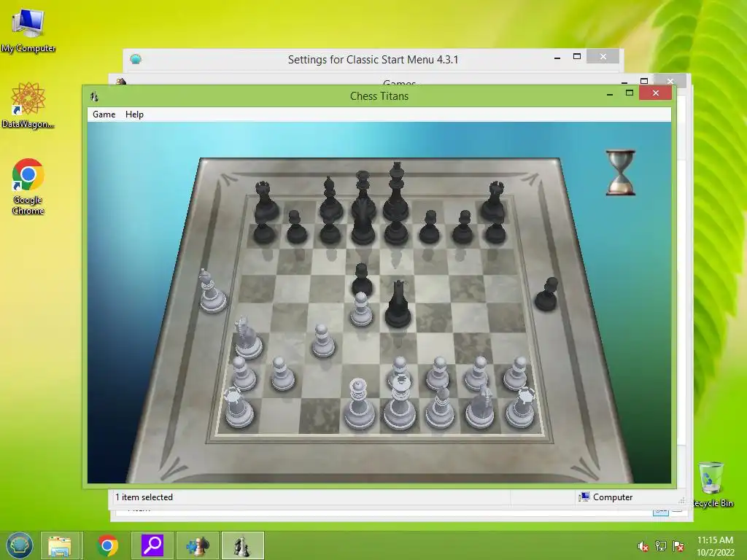Open the Game menu in Chess Titans
Screen dimensions: 747x560
point(104,114)
